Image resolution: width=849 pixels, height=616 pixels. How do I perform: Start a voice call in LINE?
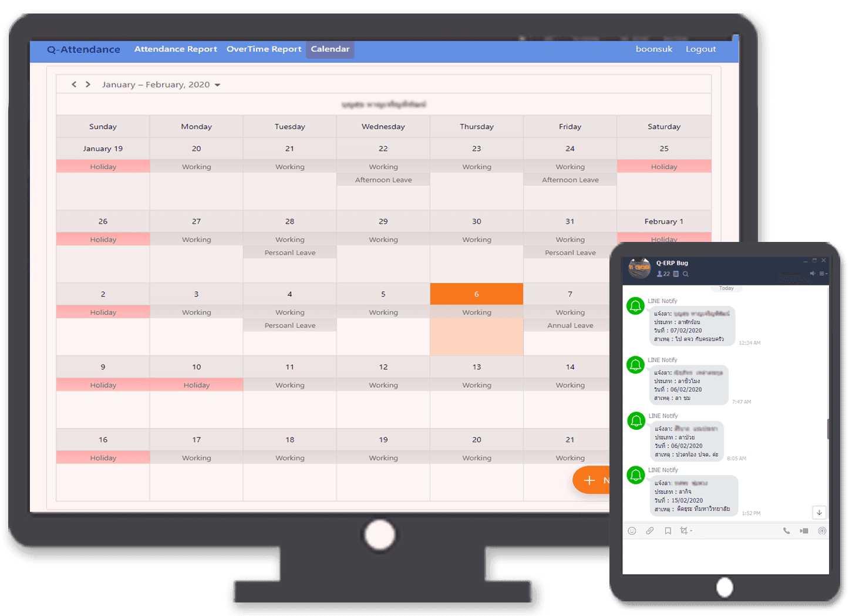click(x=786, y=531)
